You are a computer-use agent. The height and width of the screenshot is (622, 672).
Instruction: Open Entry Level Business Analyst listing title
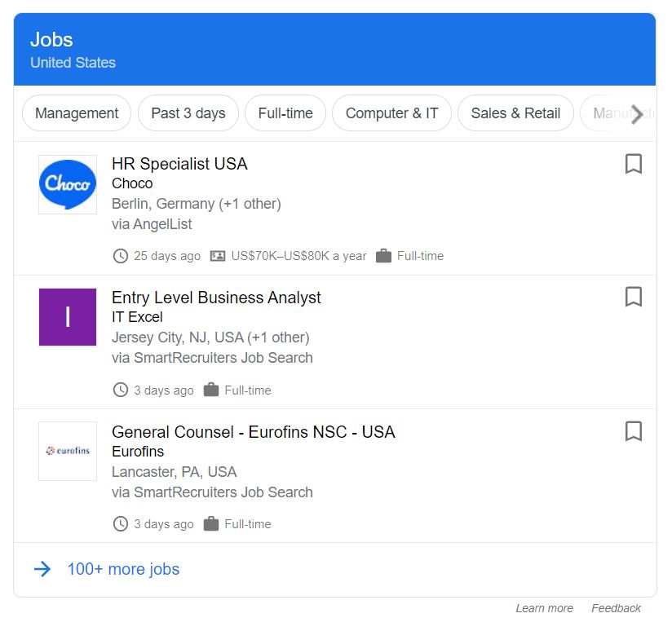216,298
